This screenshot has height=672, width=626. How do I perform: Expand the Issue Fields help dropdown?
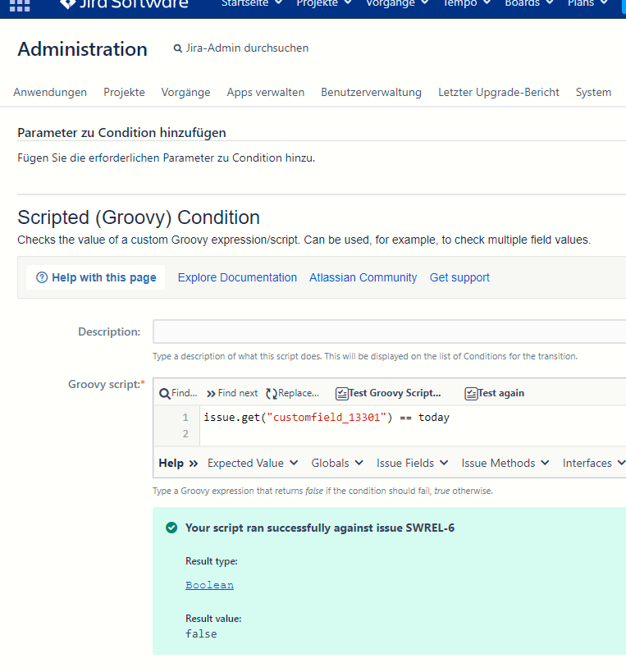pyautogui.click(x=412, y=464)
